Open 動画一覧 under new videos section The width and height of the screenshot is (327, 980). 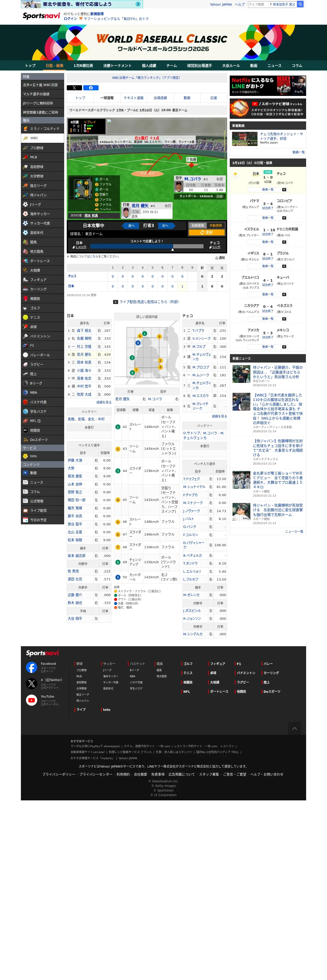tap(298, 152)
